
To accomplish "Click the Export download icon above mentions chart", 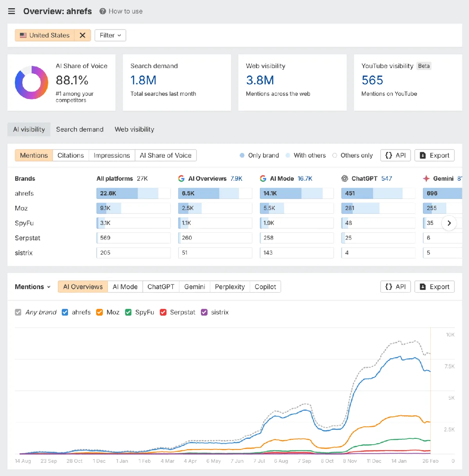I will tap(422, 287).
